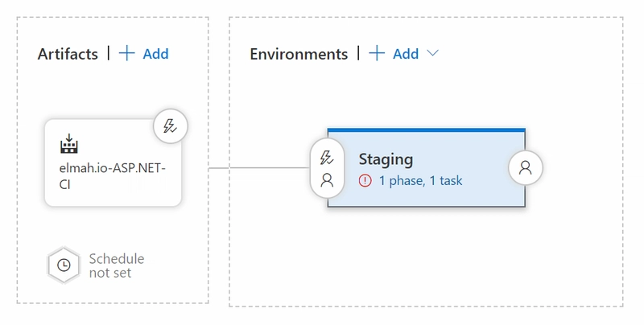Click the Environments section heading
This screenshot has height=325, width=644.
pyautogui.click(x=299, y=54)
